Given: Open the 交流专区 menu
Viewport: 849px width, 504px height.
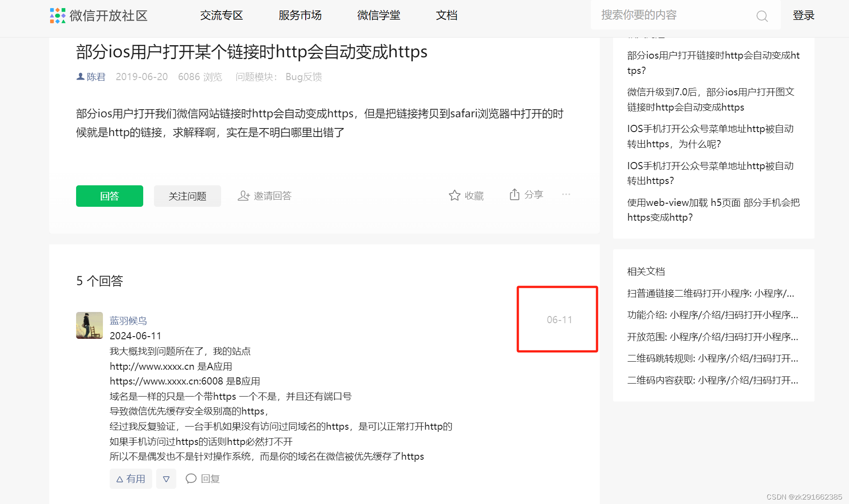Looking at the screenshot, I should 222,16.
